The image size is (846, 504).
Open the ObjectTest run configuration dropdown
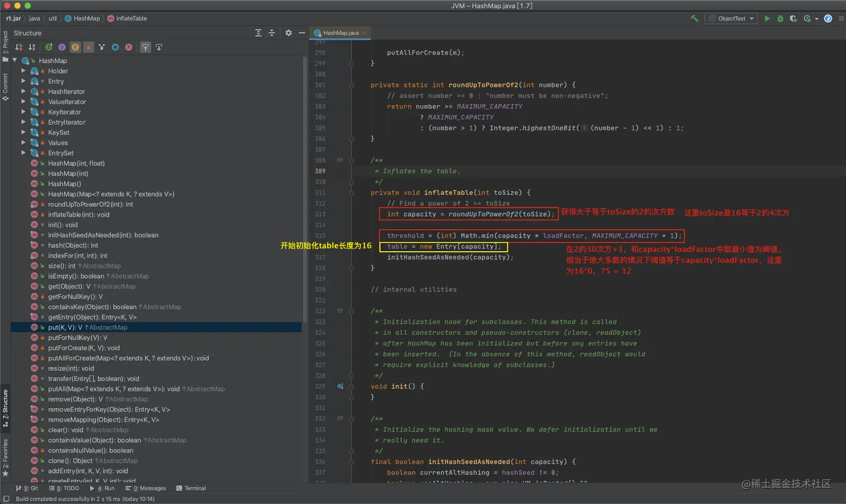tap(731, 18)
